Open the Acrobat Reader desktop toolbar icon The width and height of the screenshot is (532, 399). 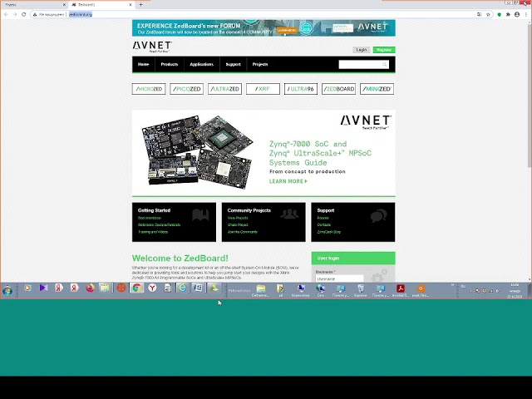401,290
